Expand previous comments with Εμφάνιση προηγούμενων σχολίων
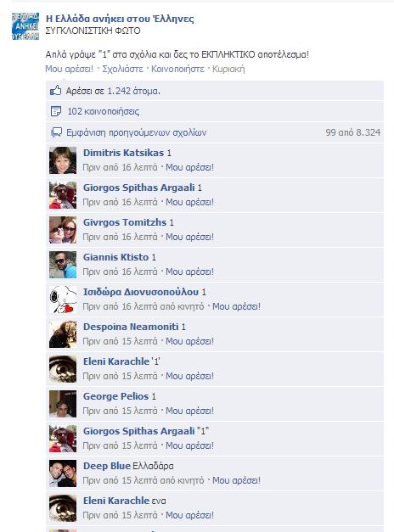 point(136,132)
